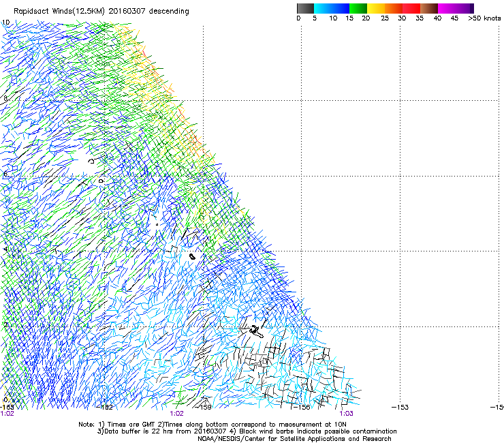
Task: Click the "45" legend scale label
Action: click(454, 18)
